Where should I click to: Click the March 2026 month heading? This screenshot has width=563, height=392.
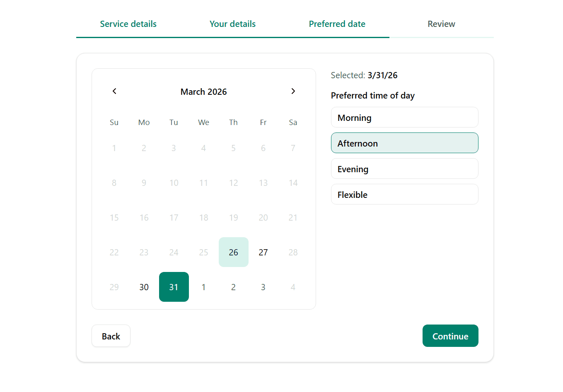tap(203, 91)
